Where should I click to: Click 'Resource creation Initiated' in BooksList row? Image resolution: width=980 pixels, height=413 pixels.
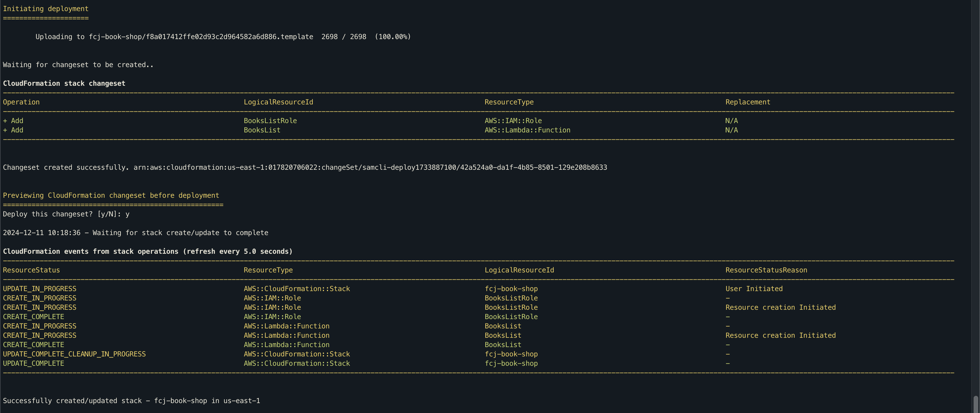[x=781, y=336]
